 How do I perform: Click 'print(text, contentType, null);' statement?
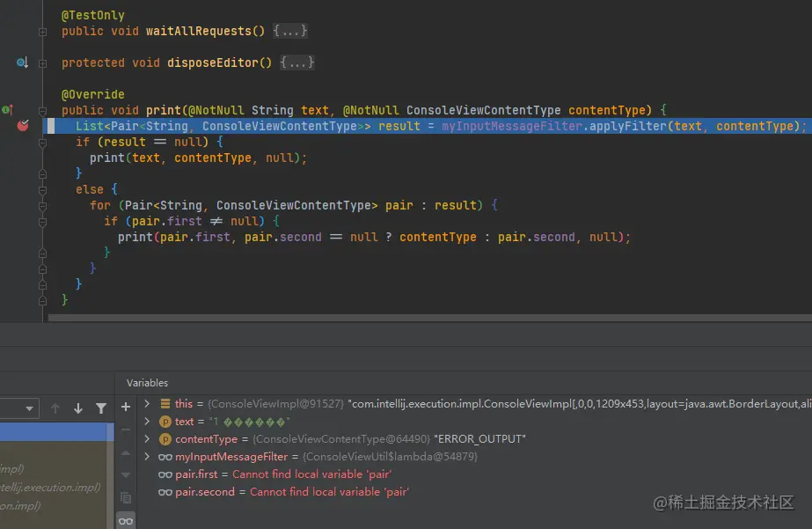point(198,158)
